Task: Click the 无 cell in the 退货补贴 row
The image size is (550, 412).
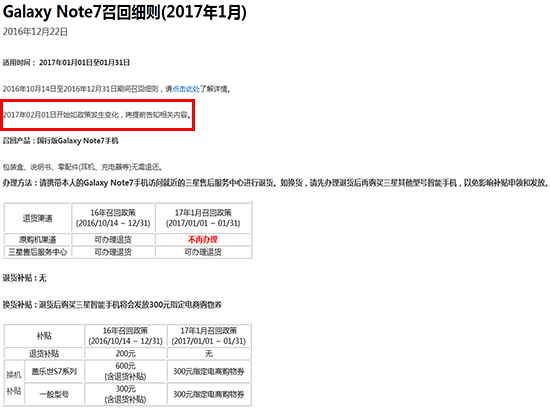Action: pyautogui.click(x=209, y=353)
